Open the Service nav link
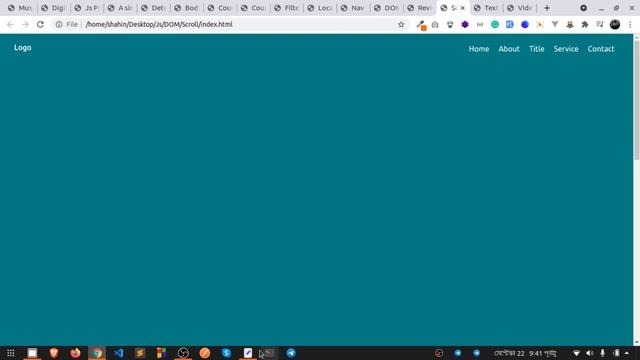Image resolution: width=640 pixels, height=360 pixels. [x=566, y=49]
